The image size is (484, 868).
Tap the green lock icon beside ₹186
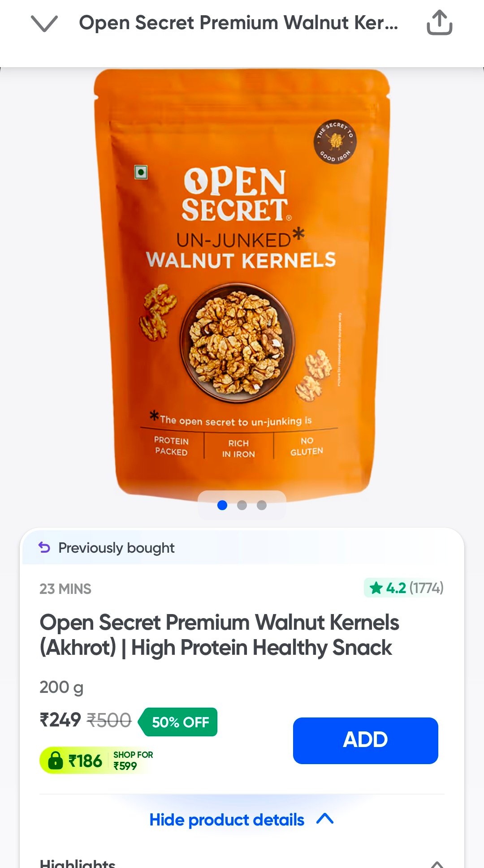pos(55,760)
